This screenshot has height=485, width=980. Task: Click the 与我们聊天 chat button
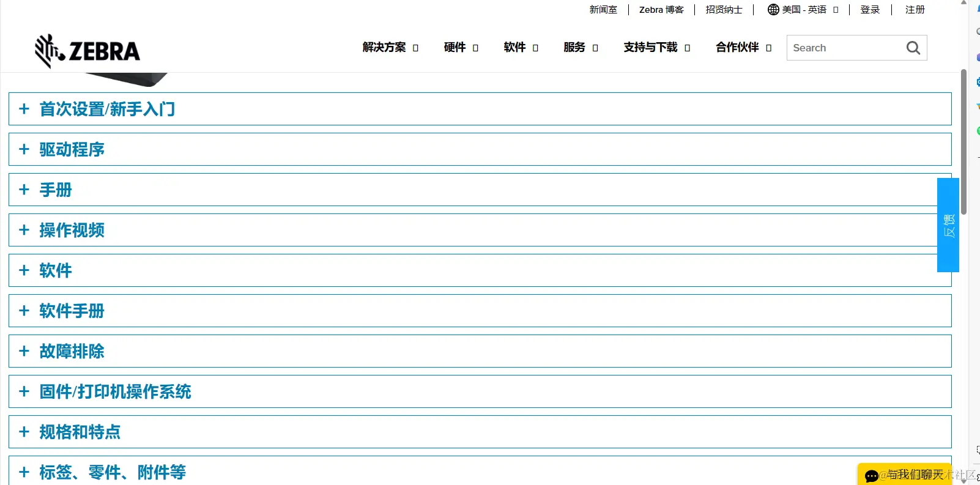(x=905, y=475)
